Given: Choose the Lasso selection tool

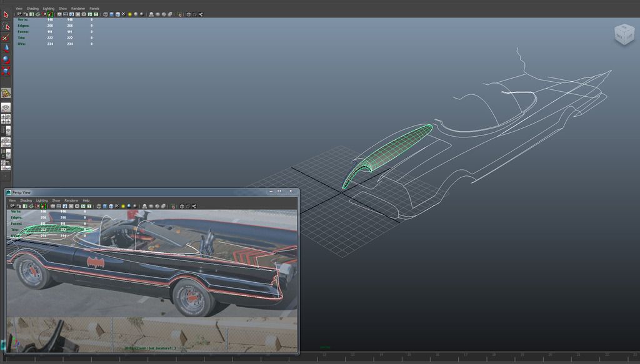Looking at the screenshot, I should tap(6, 26).
